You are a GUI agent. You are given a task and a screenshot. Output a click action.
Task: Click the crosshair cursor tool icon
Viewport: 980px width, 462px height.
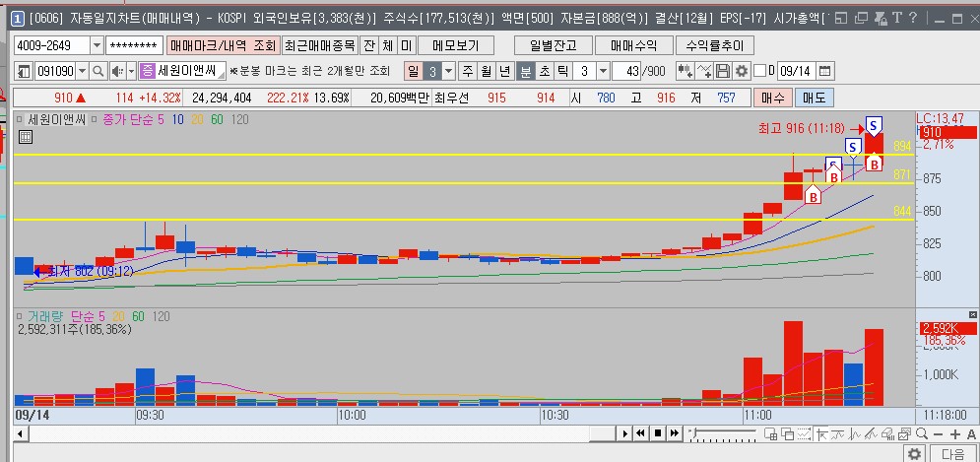click(x=821, y=433)
